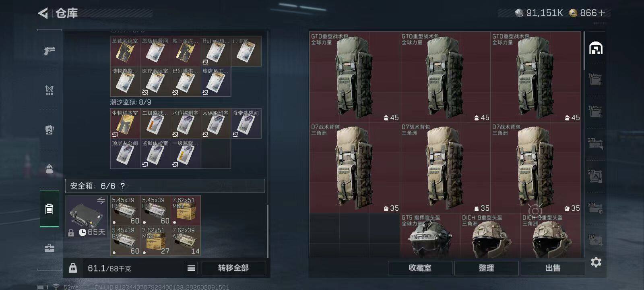Click the swap arrows on the safe box
The height and width of the screenshot is (290, 644).
coord(101,201)
